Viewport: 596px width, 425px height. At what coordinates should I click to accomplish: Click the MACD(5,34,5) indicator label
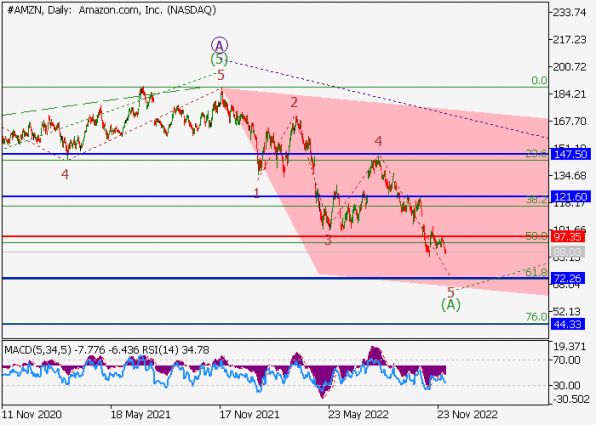click(x=38, y=350)
